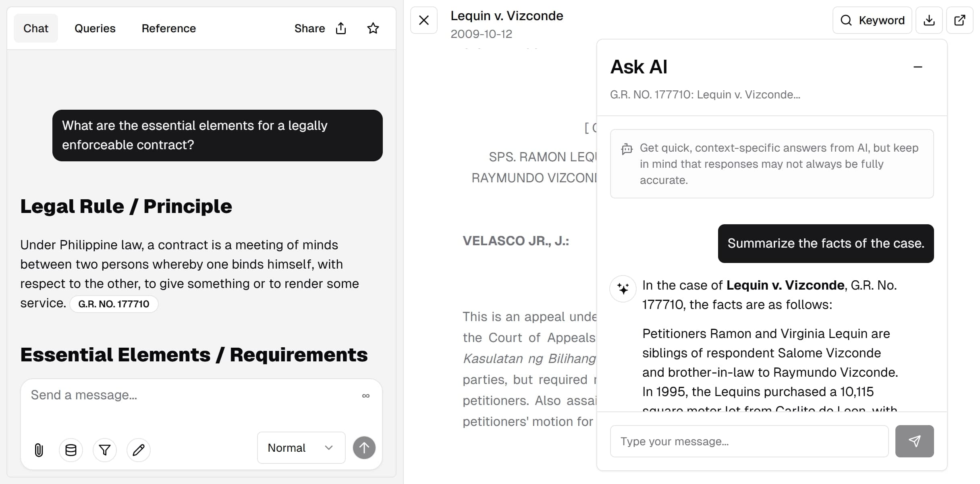Open the G.R. NO. 177710 citation chip

tap(114, 304)
